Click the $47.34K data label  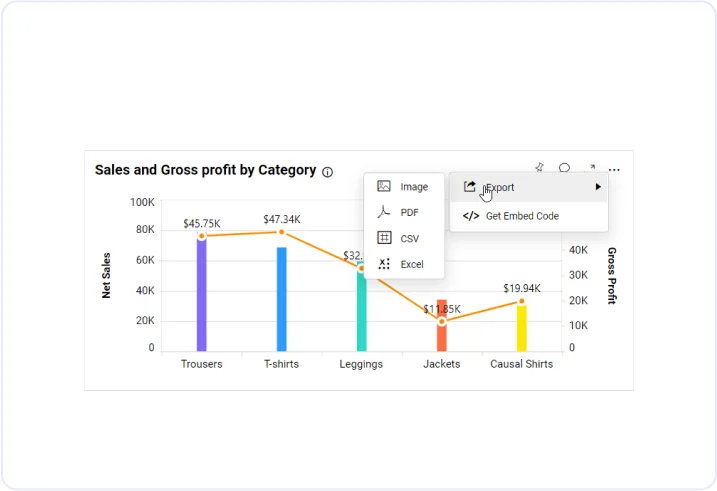point(282,219)
